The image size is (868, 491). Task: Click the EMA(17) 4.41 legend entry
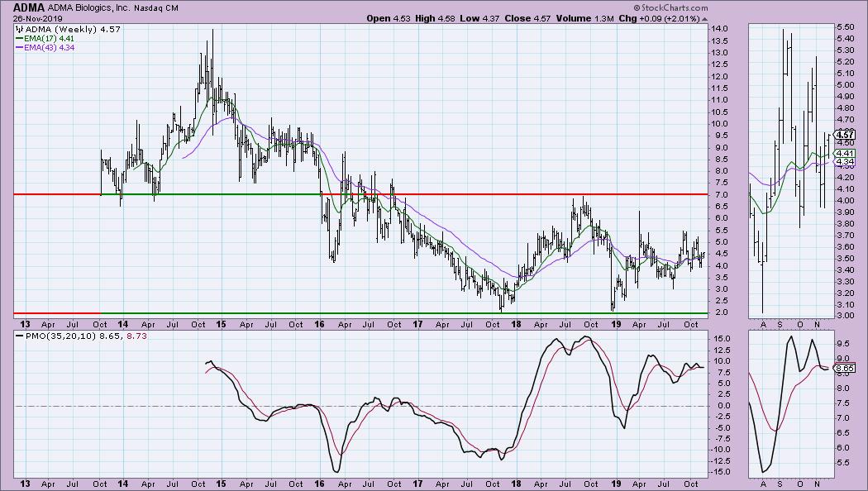point(49,39)
